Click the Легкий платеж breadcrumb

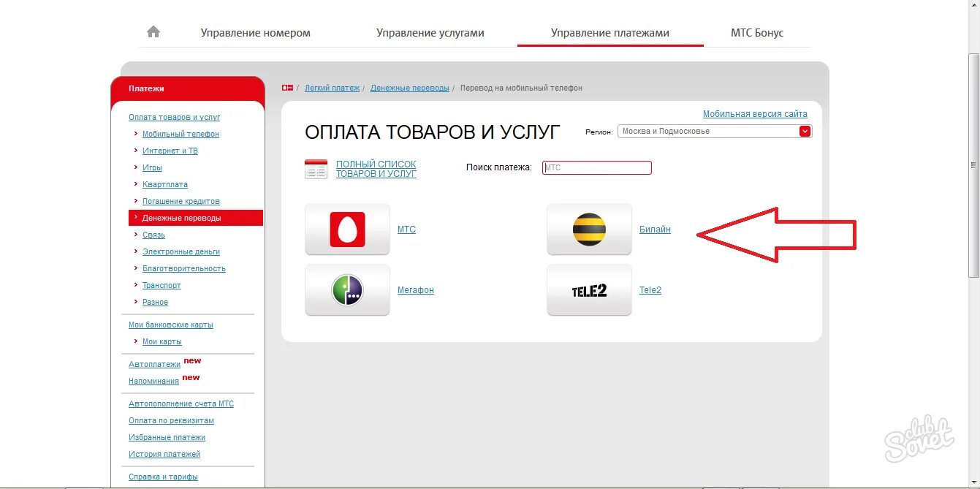coord(332,88)
